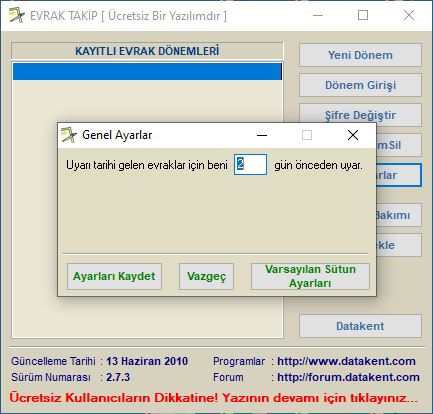Select the highlighted row in period list
The image size is (433, 414).
pyautogui.click(x=147, y=72)
